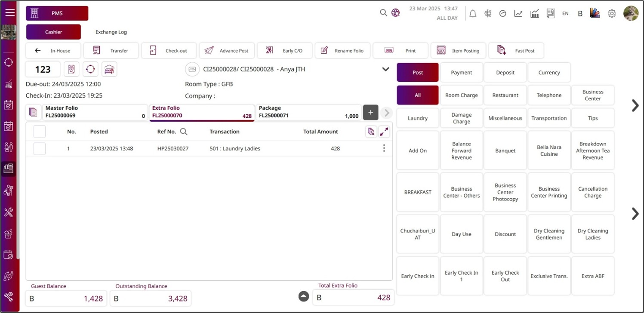Viewport: 644px width, 313px height.
Task: Tick the select-all checkbox in table header
Action: (40, 132)
